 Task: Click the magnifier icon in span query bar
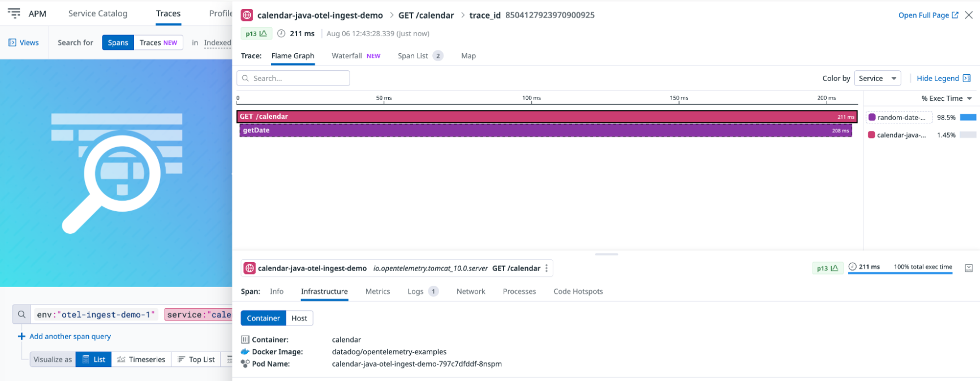point(22,314)
